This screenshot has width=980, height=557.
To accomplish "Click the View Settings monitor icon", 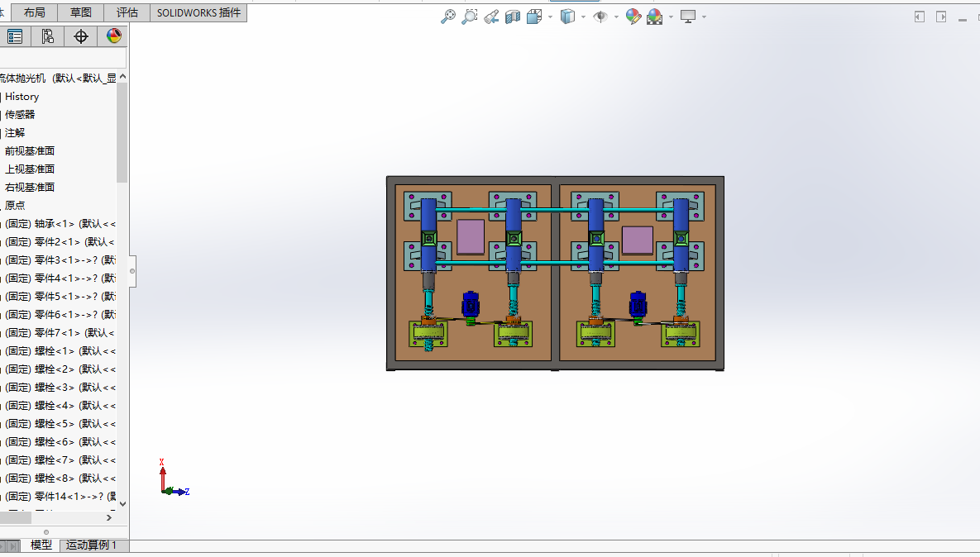I will (688, 17).
